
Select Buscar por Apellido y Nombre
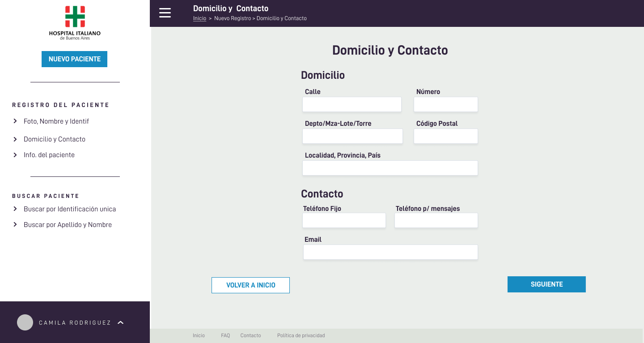coord(68,225)
